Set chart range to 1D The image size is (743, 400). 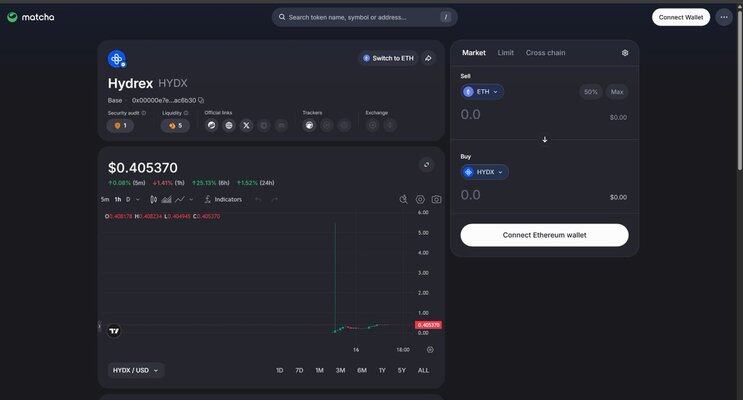click(280, 370)
